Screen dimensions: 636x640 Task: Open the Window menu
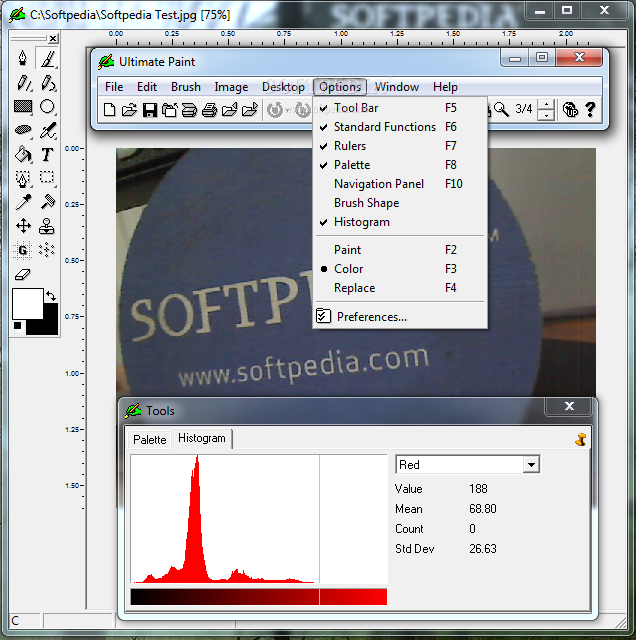(397, 87)
